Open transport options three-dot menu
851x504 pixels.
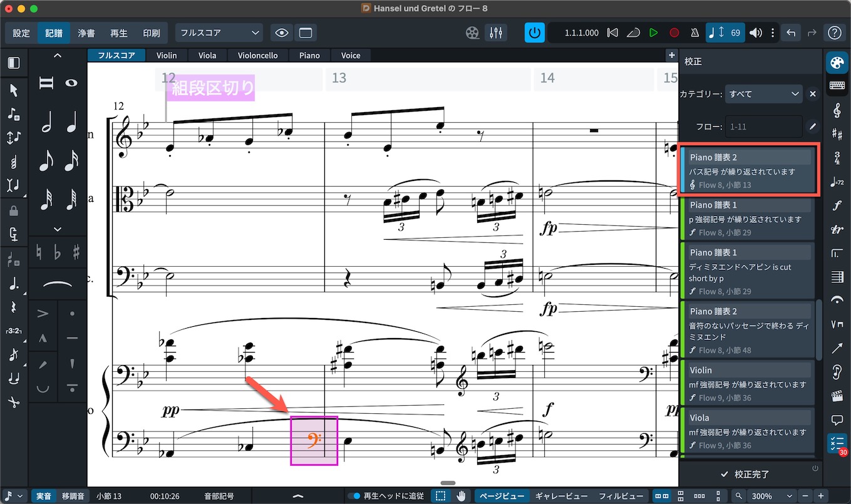pos(773,33)
